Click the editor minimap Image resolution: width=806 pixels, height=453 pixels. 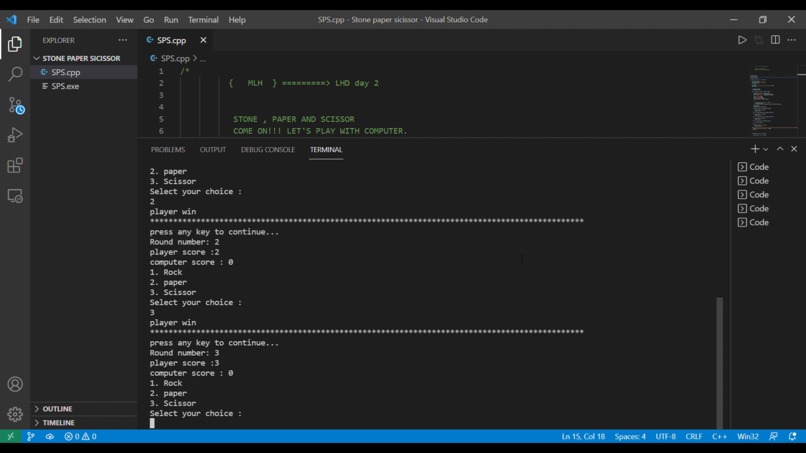[x=772, y=100]
